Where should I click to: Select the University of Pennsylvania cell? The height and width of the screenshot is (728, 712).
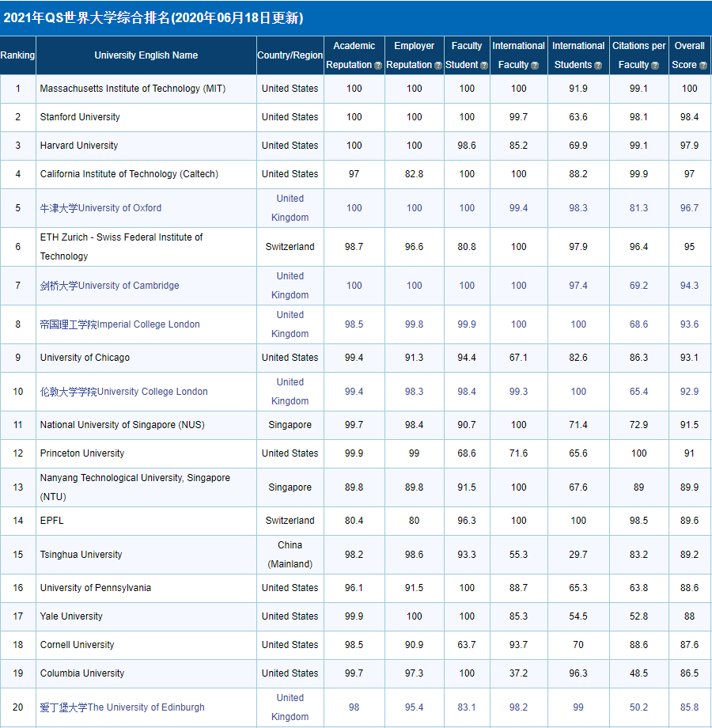click(x=146, y=588)
